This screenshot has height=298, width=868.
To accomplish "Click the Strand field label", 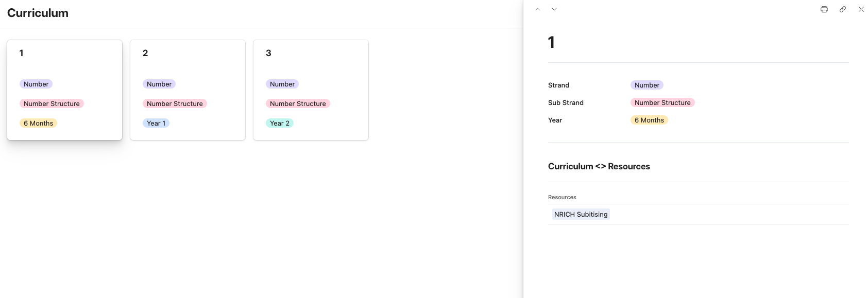I will pyautogui.click(x=558, y=85).
